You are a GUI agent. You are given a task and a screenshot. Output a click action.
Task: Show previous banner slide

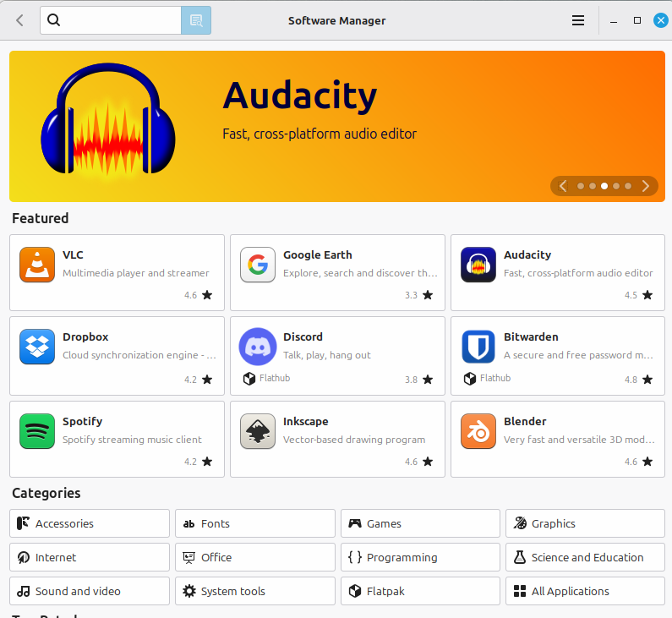click(x=563, y=186)
